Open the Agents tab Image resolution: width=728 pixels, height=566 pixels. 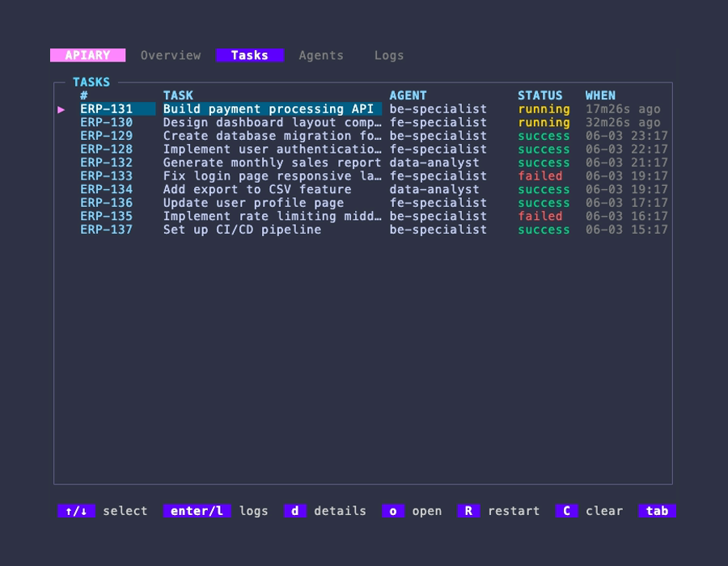(321, 55)
